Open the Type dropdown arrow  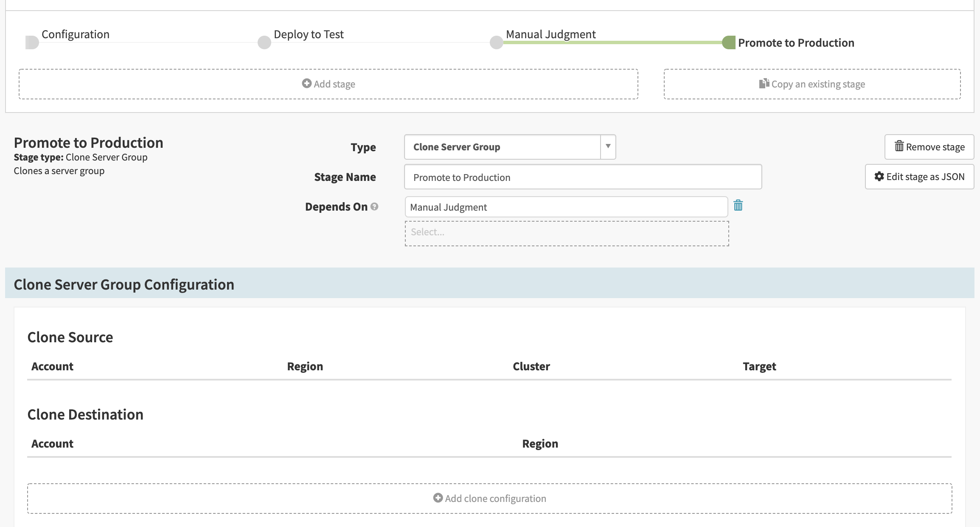608,147
